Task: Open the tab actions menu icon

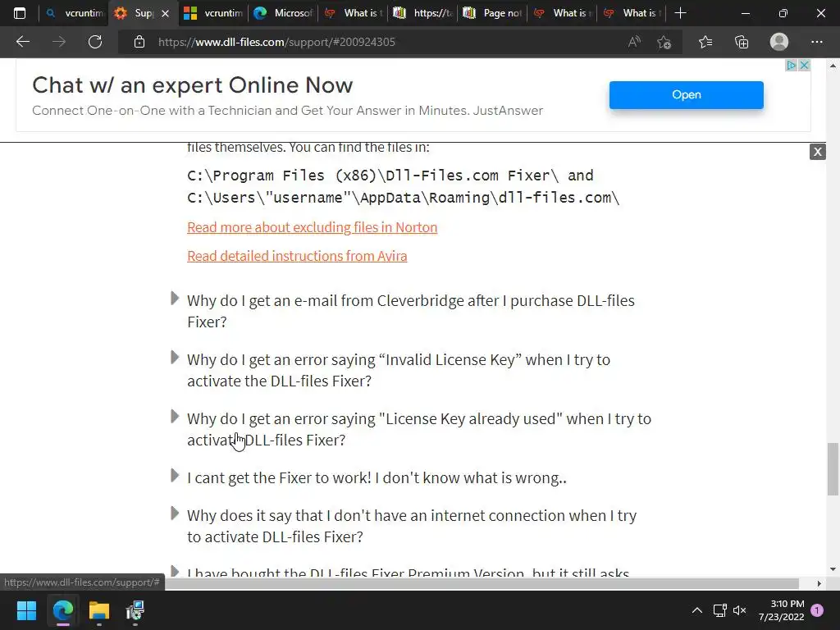Action: click(20, 13)
